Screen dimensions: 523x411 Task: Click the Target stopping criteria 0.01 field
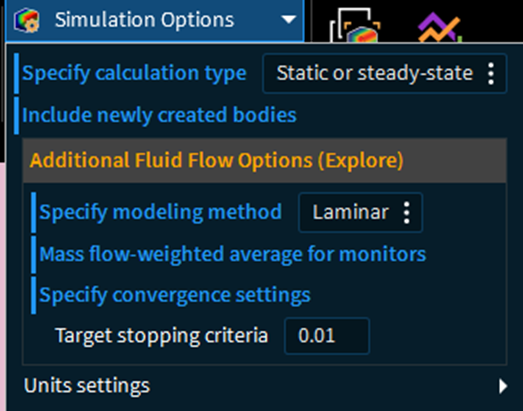[327, 336]
